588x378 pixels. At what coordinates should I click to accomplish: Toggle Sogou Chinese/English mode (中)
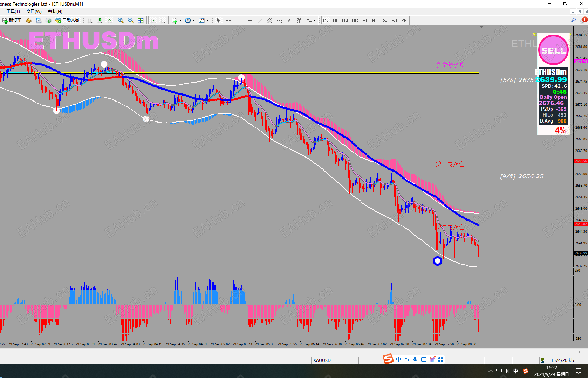398,359
